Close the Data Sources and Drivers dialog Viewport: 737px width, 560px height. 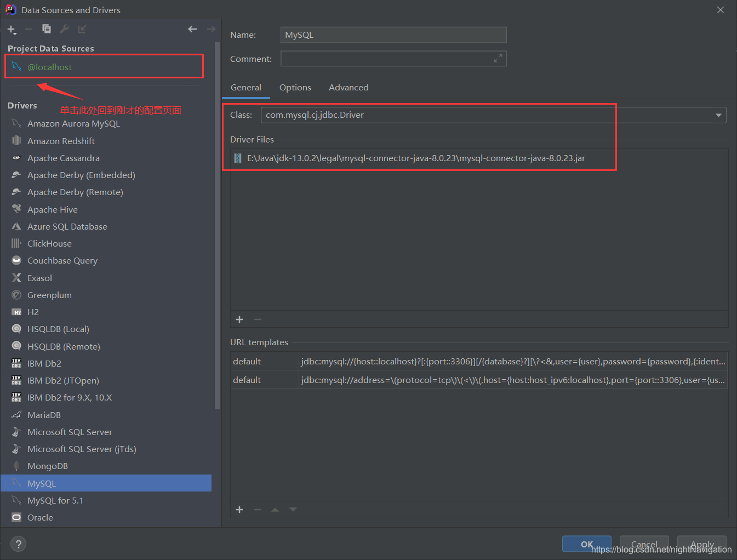tap(721, 10)
